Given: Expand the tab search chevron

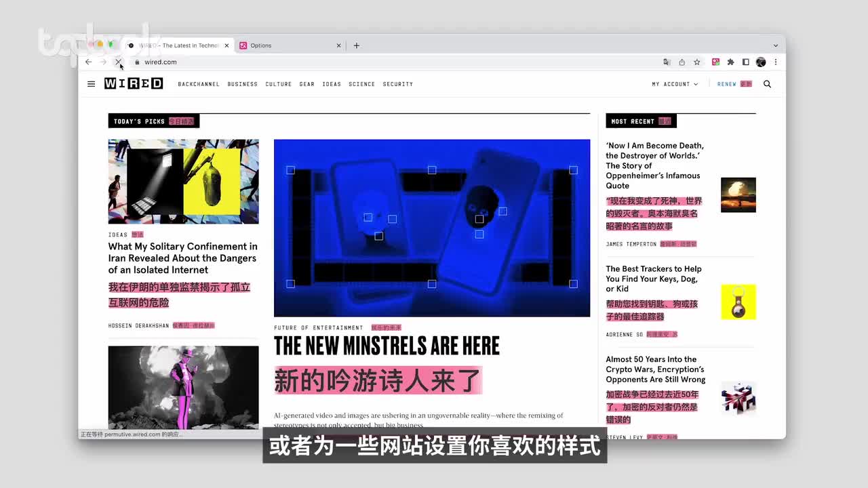Looking at the screenshot, I should (776, 45).
